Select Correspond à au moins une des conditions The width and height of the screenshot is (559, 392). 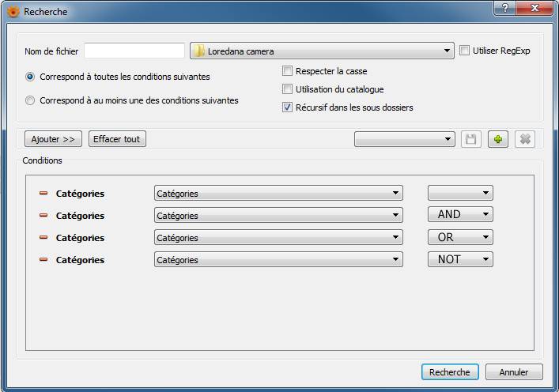(31, 101)
